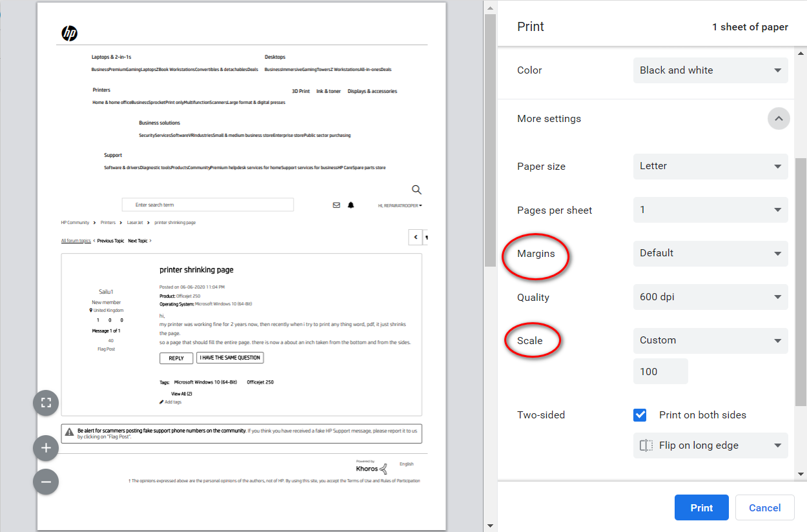Open the Flip on long edge dropdown
This screenshot has width=807, height=532.
tap(710, 445)
